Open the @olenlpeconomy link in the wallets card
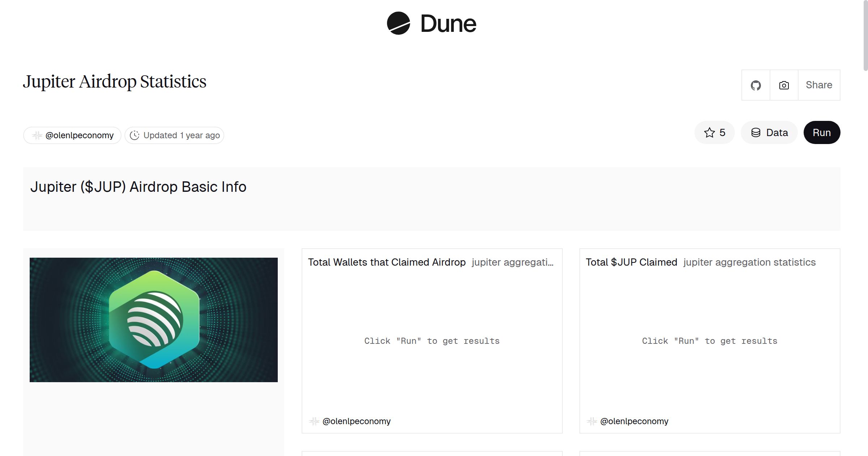Viewport: 868px width, 456px height. (x=356, y=421)
